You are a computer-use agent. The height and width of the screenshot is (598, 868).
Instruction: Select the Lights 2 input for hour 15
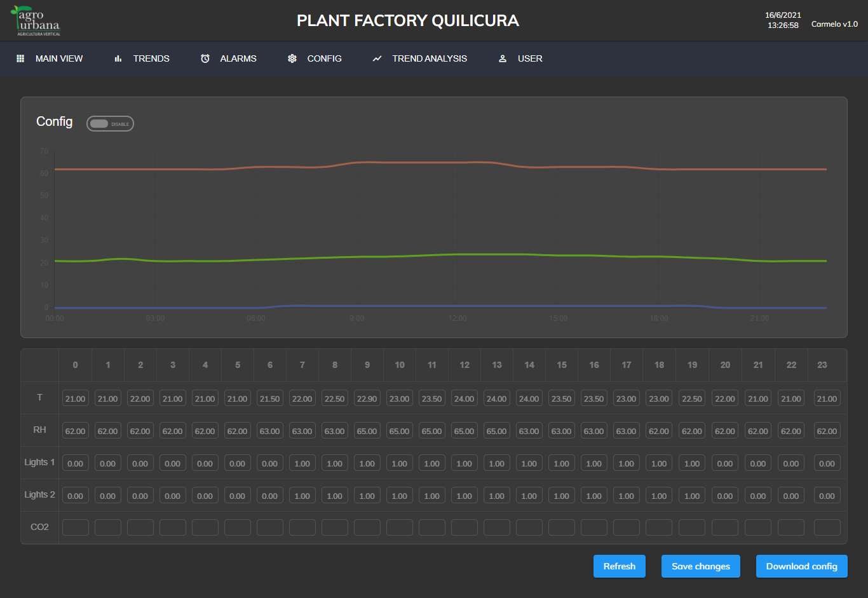[562, 496]
